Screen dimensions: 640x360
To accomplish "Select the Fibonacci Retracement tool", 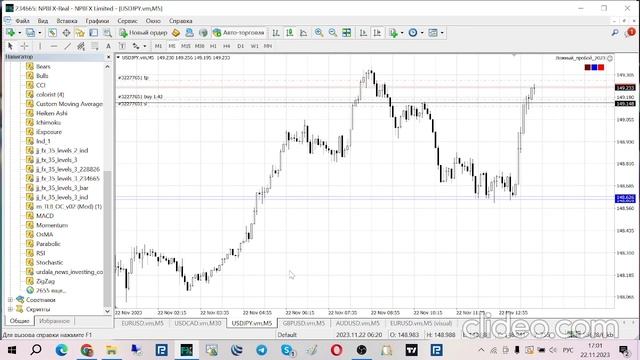I will click(x=95, y=46).
